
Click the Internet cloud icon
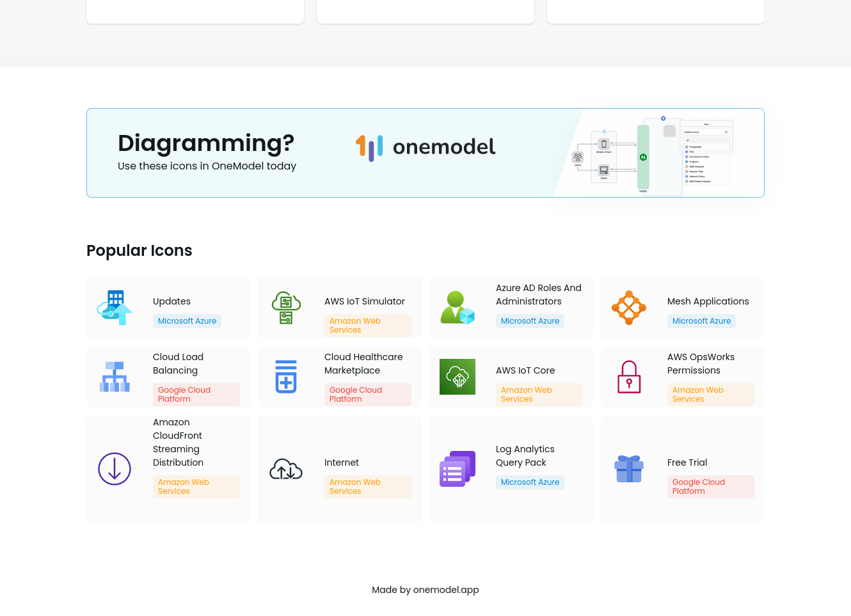coord(286,469)
